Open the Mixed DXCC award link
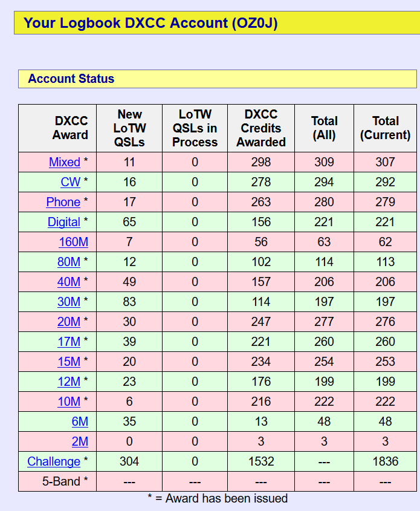 (x=65, y=162)
